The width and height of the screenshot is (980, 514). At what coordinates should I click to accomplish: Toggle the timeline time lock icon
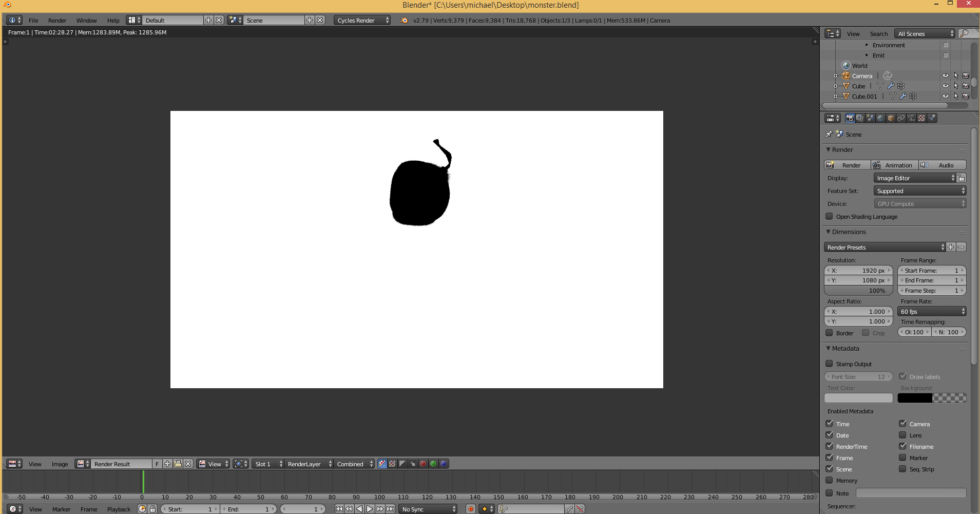(152, 509)
